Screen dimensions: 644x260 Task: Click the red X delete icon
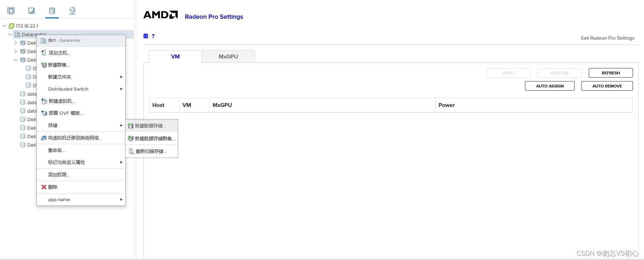44,187
